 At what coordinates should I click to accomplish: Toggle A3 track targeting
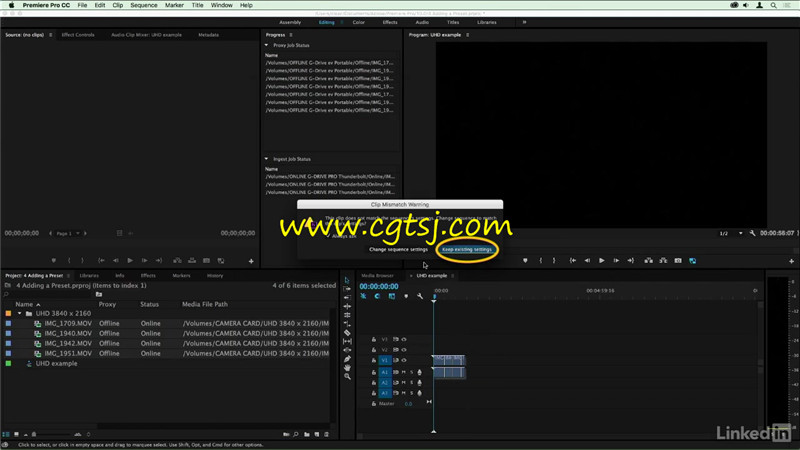click(x=385, y=393)
